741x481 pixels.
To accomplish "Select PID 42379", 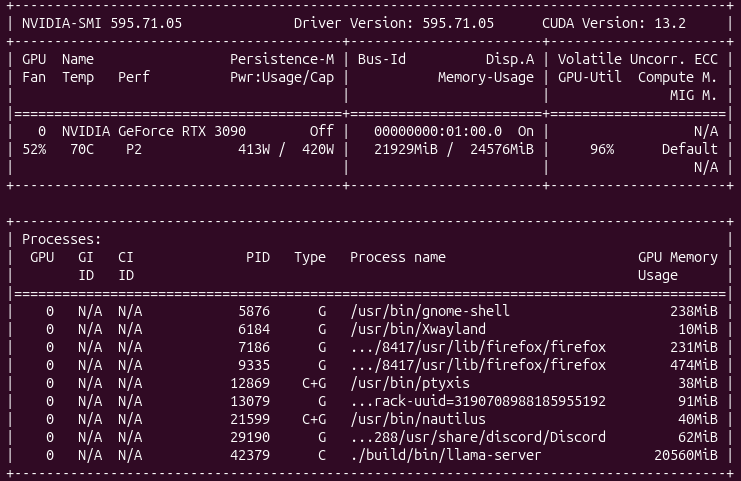I will pos(250,455).
